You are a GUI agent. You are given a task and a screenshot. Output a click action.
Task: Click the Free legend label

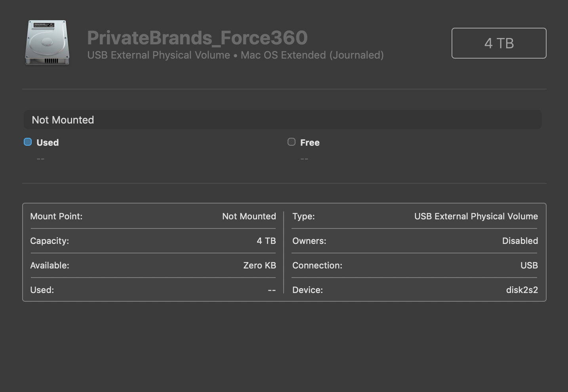(310, 143)
